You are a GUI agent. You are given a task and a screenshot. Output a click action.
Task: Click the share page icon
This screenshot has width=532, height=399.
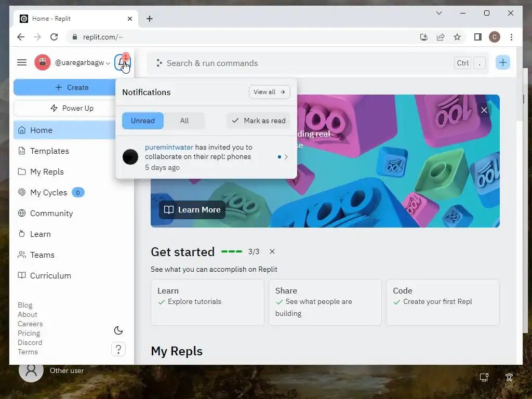coord(441,37)
